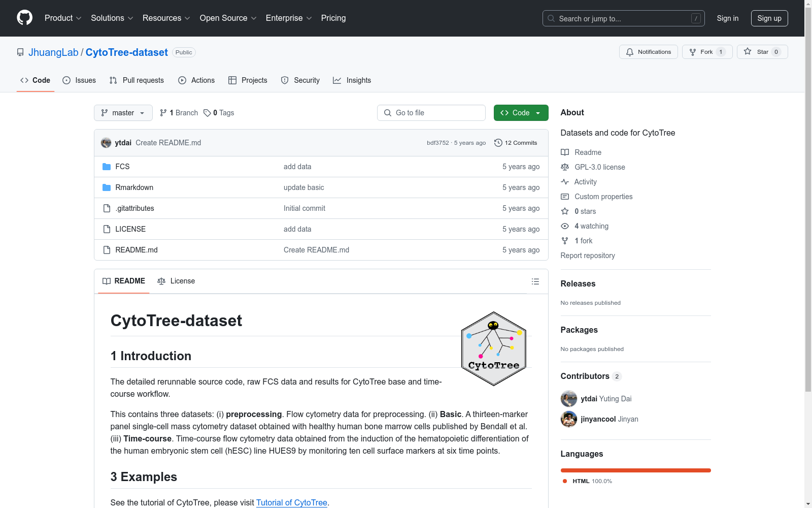The width and height of the screenshot is (812, 508).
Task: Click the tag icon beside 0 Tags
Action: click(207, 113)
